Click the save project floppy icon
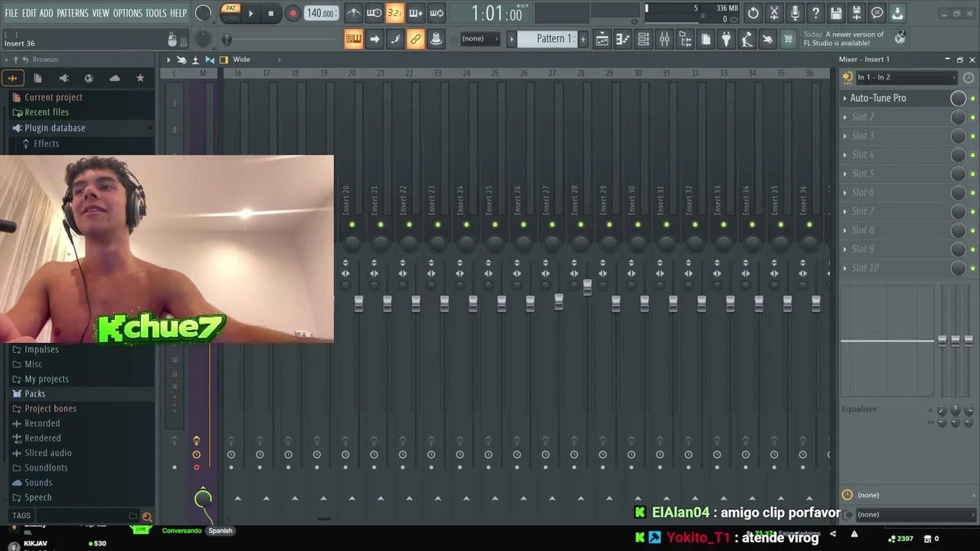 pos(836,13)
